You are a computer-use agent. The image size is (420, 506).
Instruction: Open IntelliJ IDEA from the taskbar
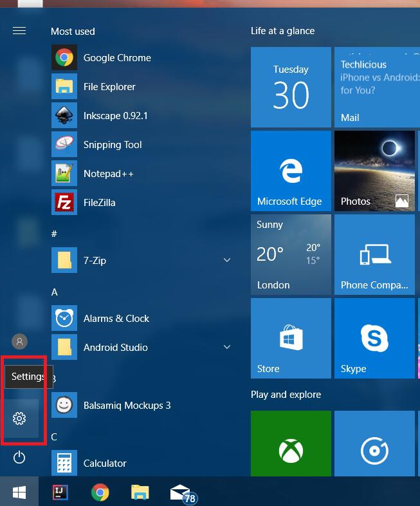(x=60, y=492)
